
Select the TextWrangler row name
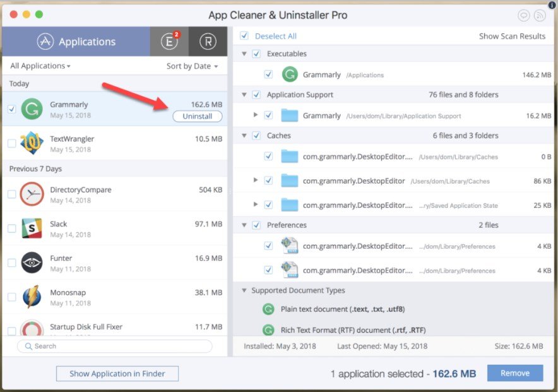[x=72, y=139]
